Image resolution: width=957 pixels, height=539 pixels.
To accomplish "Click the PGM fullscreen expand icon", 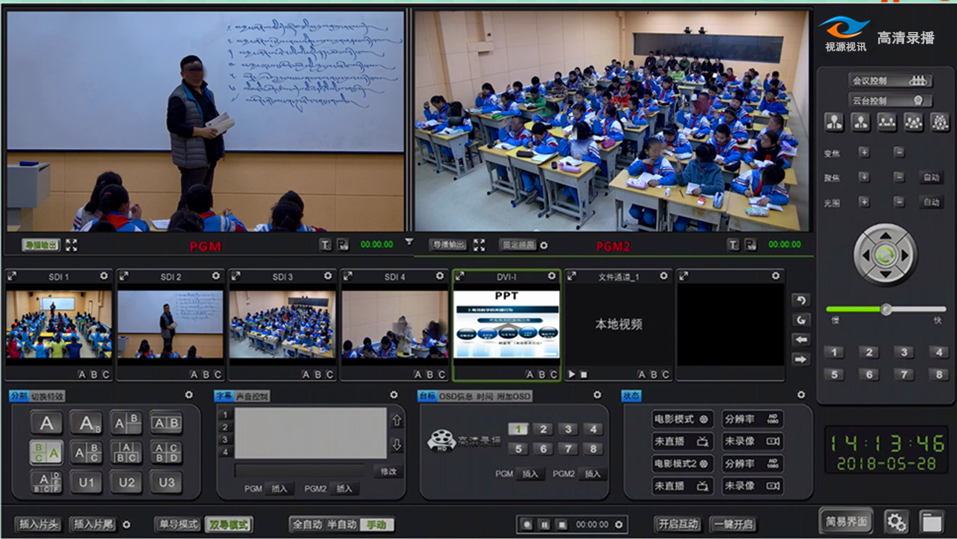I will [71, 245].
